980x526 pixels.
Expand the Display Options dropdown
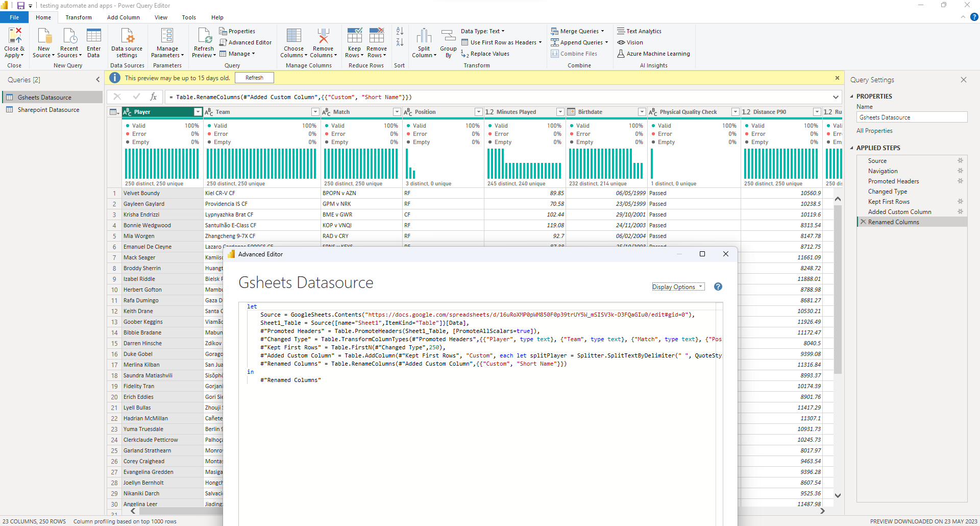click(x=678, y=287)
